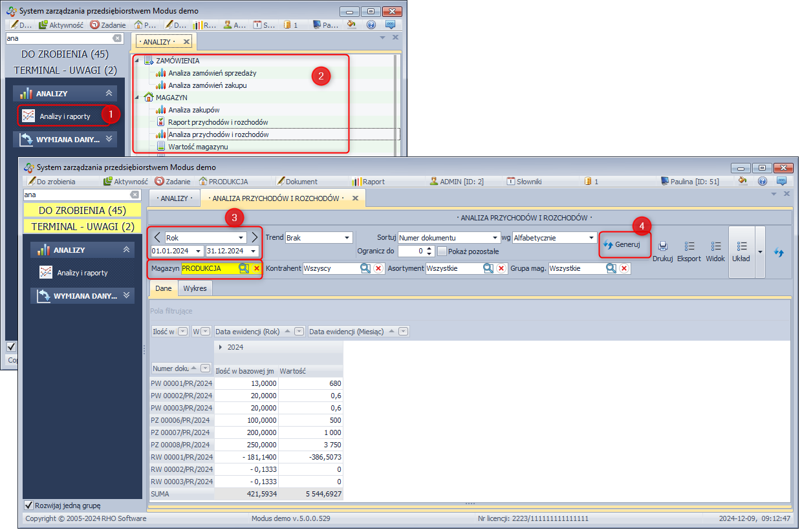
Task: Toggle Rozwijaj jedną grupę checkbox
Action: (28, 505)
